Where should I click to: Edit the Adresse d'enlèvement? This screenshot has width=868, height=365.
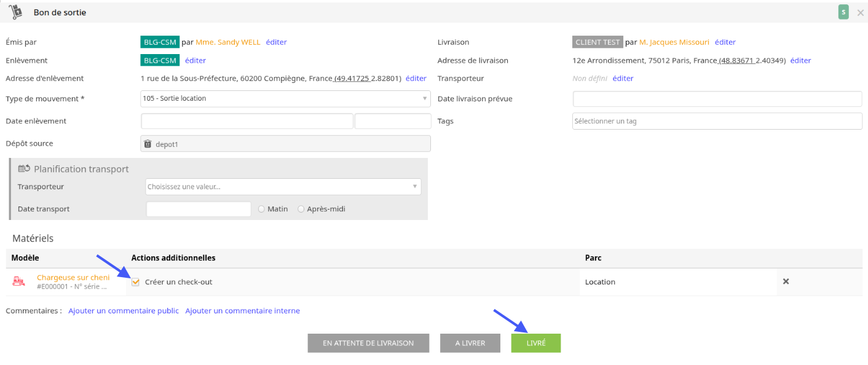click(x=416, y=78)
